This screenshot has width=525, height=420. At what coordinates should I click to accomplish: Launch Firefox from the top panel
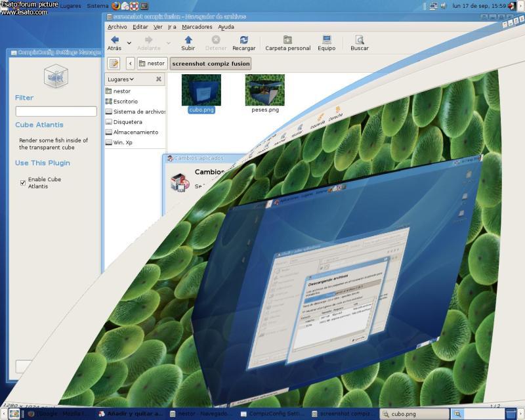coord(116,6)
